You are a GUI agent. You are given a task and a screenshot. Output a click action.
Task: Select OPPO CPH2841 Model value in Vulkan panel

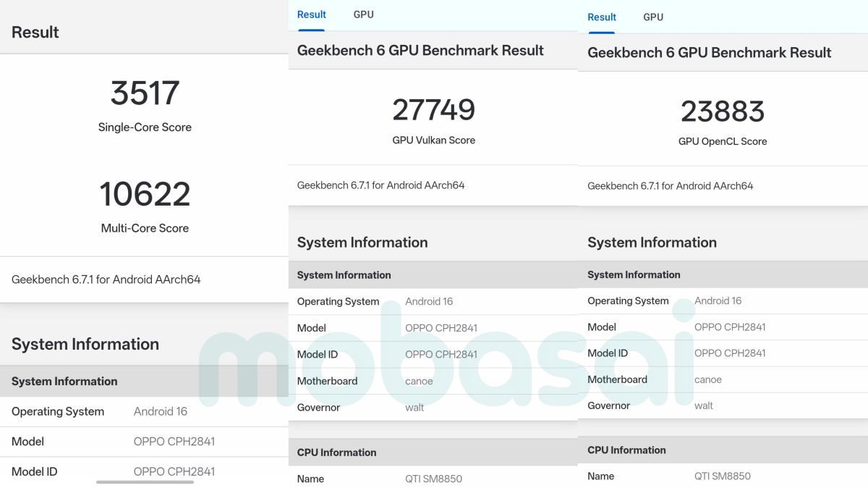click(x=441, y=328)
